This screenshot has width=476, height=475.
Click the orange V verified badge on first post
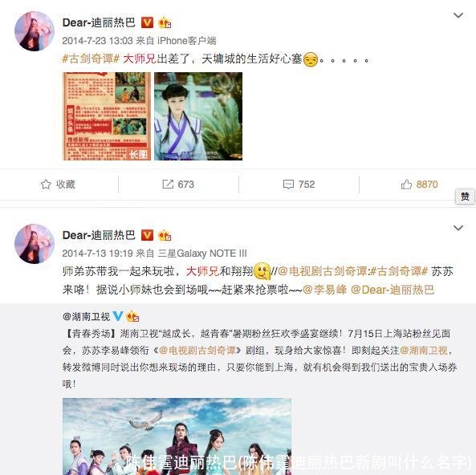click(147, 22)
